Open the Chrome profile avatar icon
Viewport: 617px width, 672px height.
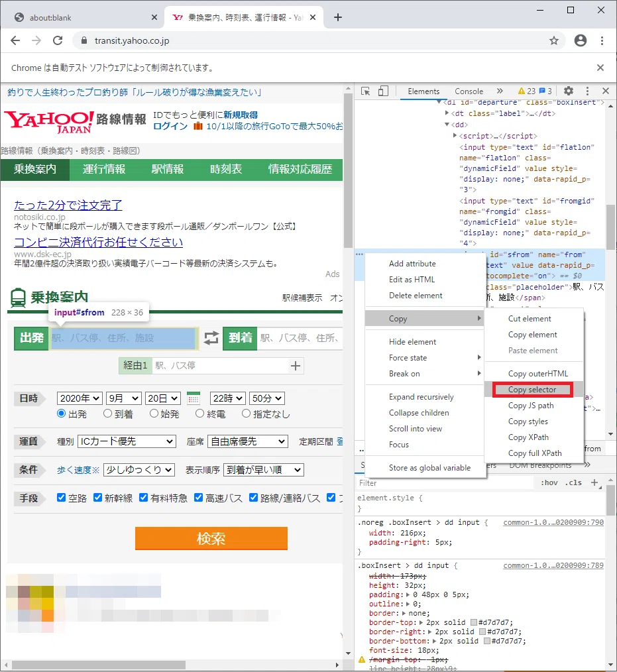(581, 40)
